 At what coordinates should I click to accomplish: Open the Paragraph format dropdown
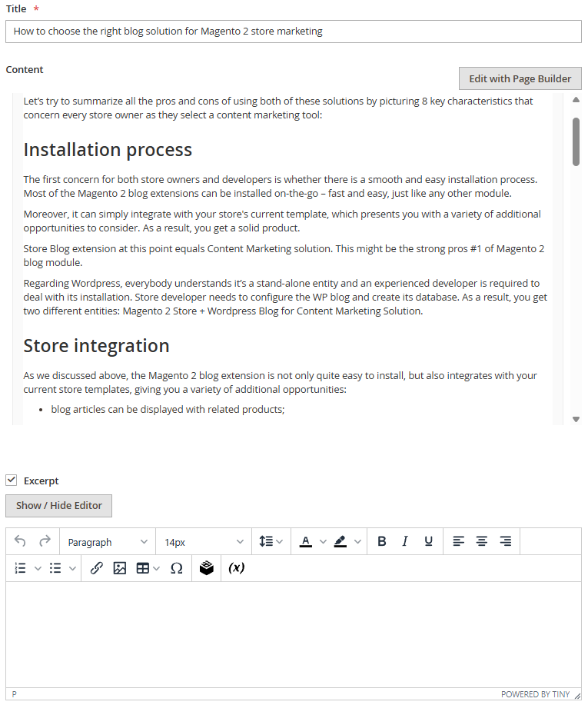(x=107, y=542)
